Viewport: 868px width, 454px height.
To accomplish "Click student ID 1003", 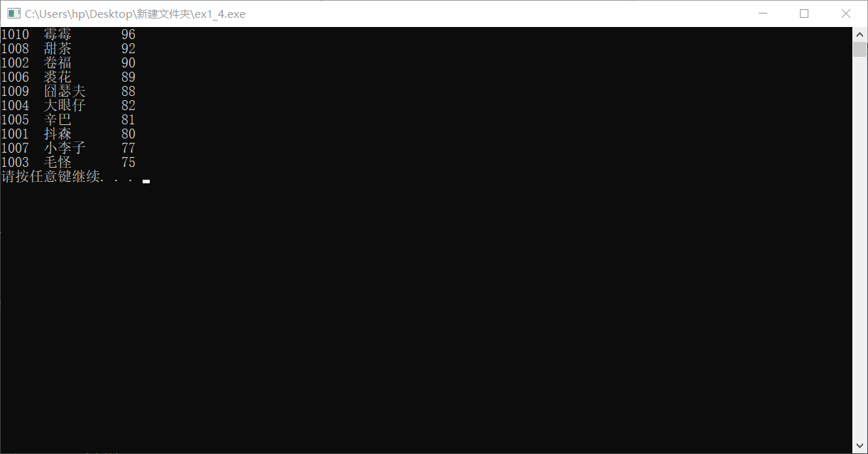I will [15, 162].
